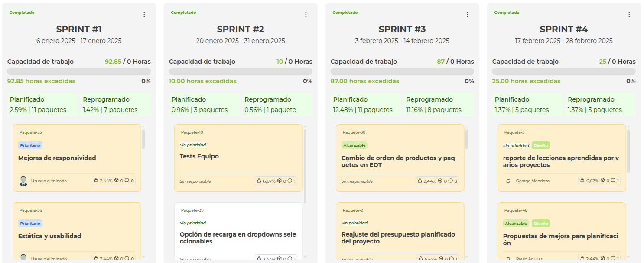The width and height of the screenshot is (644, 263).
Task: Click the Planificado summary in Sprint #1
Action: pos(44,104)
